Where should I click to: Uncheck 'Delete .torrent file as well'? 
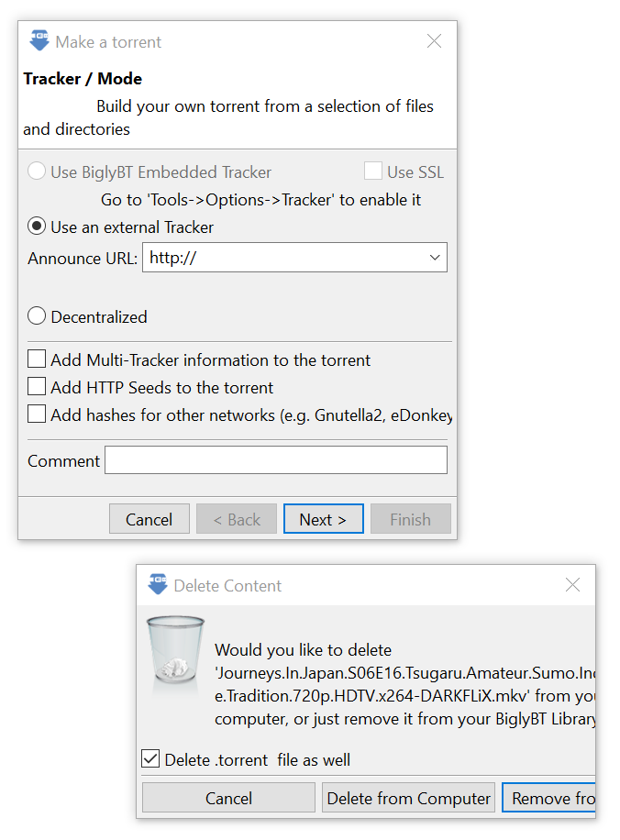tap(151, 758)
